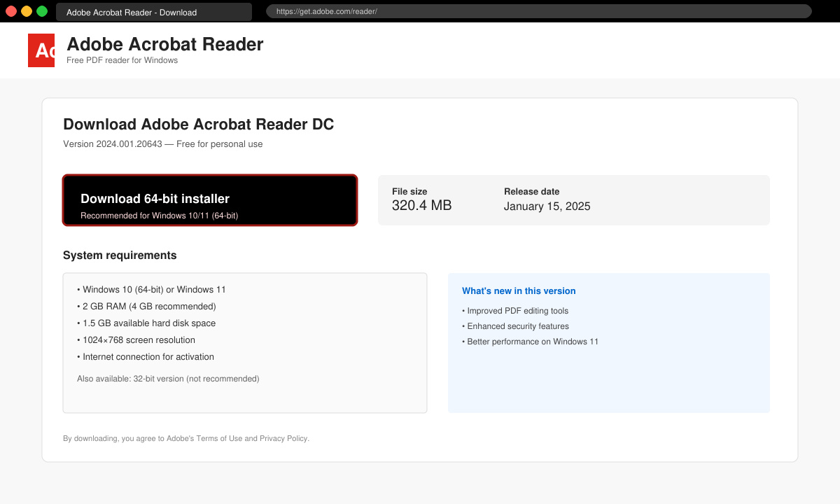Click the red Adobe logo icon
The image size is (840, 504).
point(41,50)
